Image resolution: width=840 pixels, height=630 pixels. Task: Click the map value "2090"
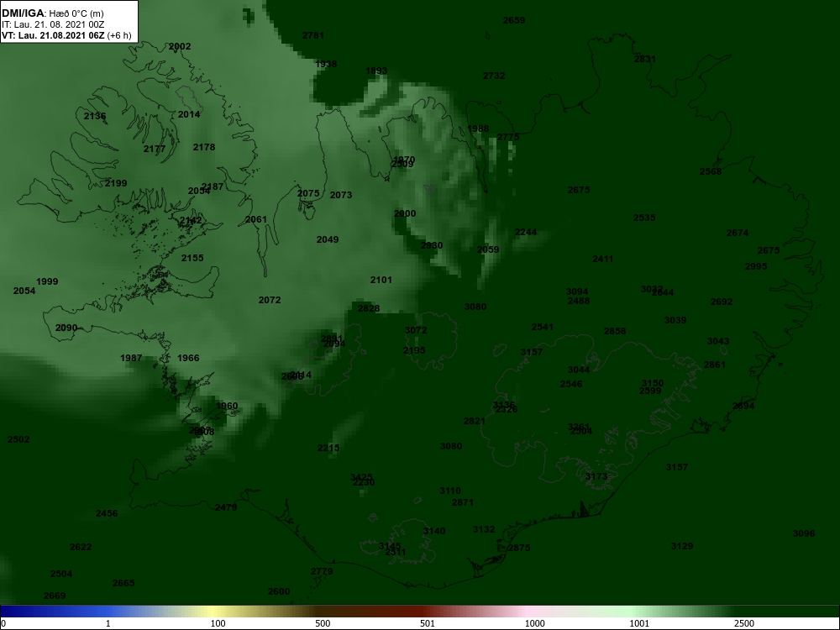(x=66, y=328)
